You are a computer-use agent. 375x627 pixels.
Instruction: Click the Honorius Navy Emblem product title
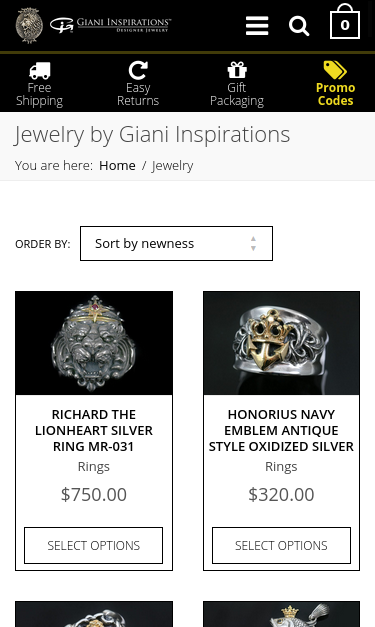[281, 430]
